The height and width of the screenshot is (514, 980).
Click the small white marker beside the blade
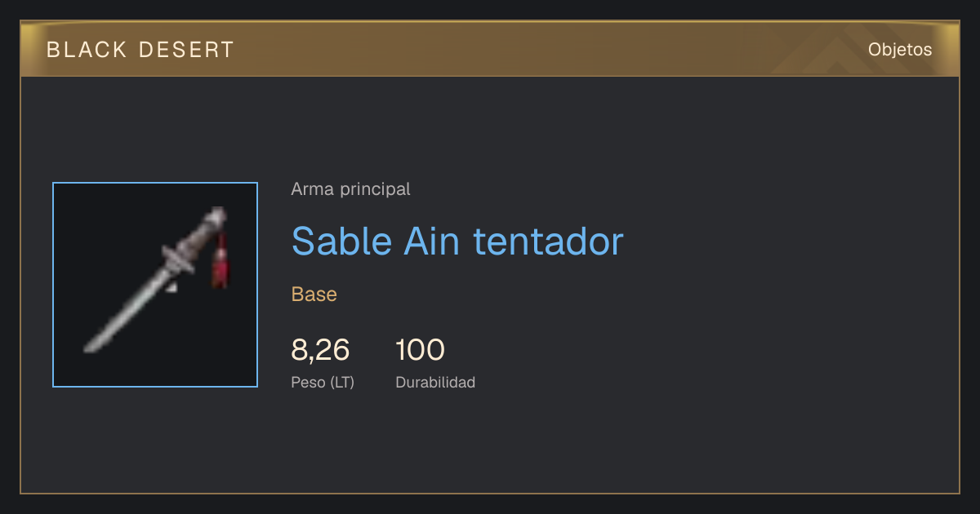click(171, 287)
